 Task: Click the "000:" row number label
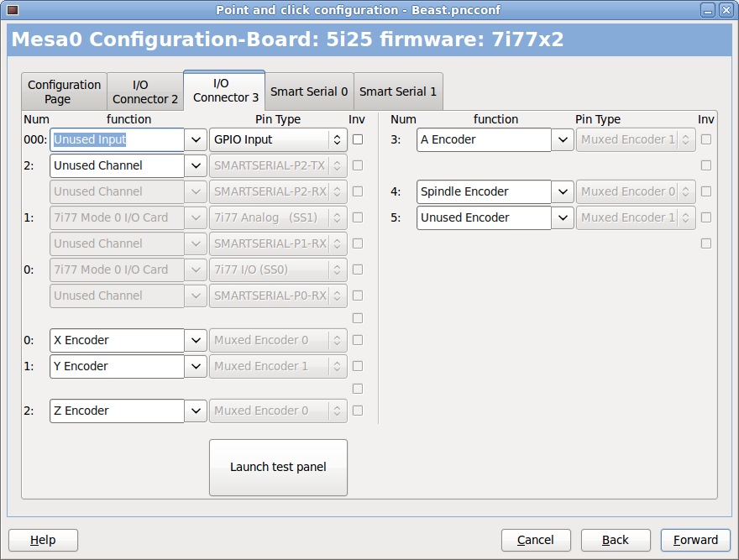35,139
